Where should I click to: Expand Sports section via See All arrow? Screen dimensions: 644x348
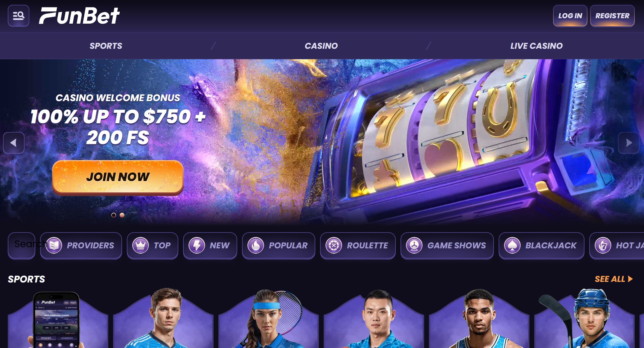614,279
